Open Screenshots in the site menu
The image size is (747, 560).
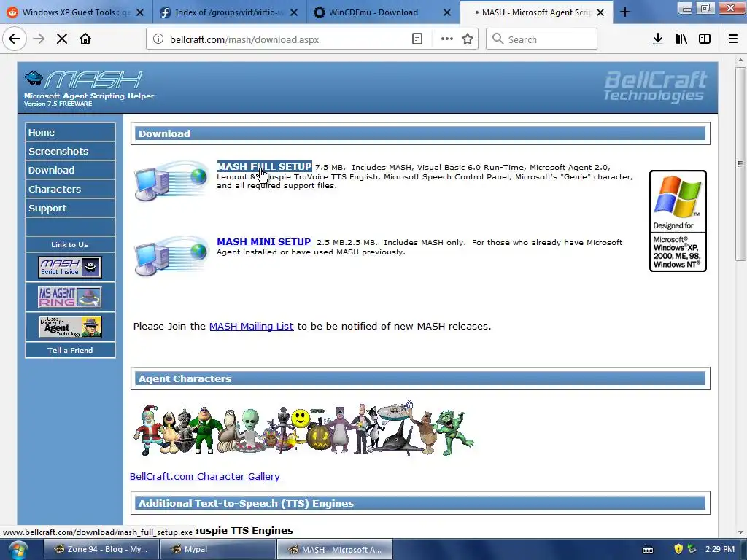[x=70, y=152]
